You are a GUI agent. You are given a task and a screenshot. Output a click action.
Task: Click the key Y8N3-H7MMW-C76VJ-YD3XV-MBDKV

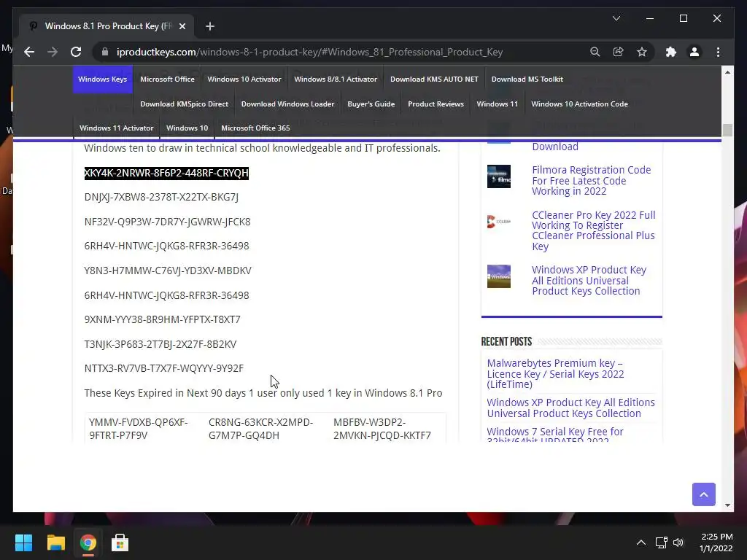pos(168,271)
